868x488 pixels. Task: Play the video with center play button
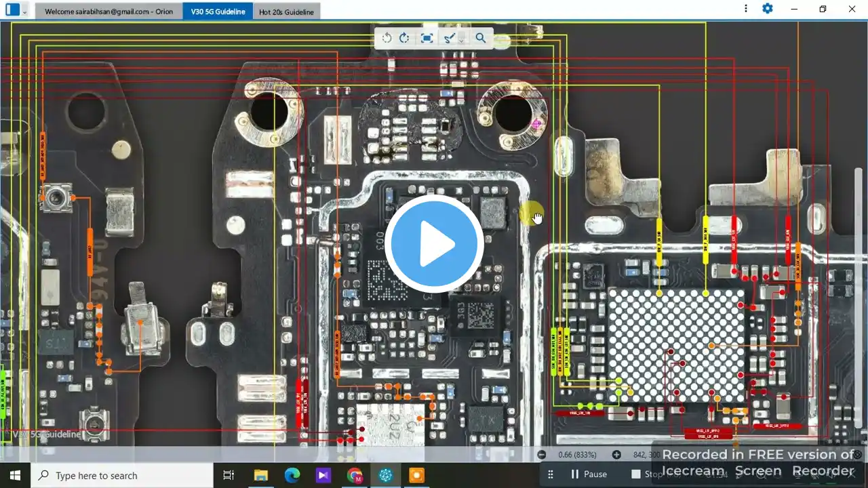tap(434, 244)
